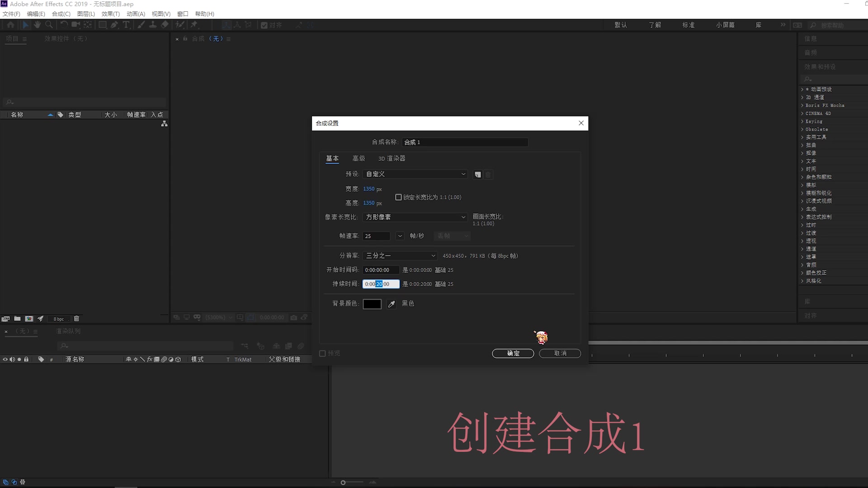The image size is (868, 488).
Task: Choose the Pen tool
Action: [114, 25]
